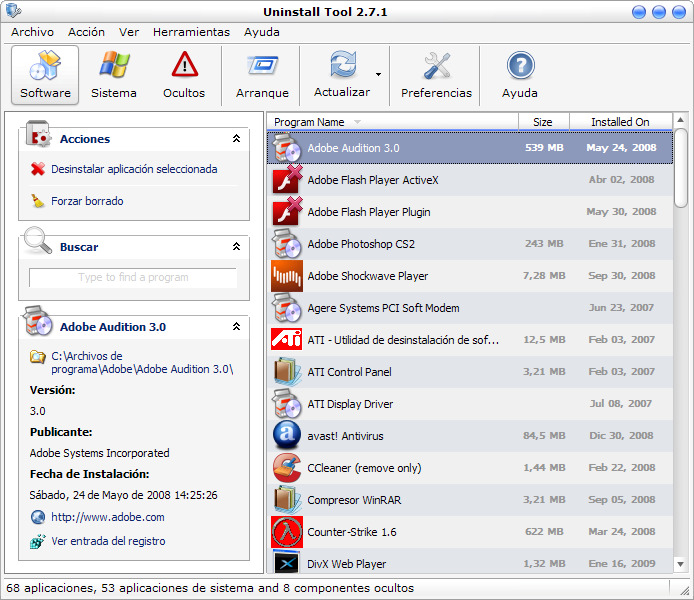Click the Forzar borrado link

(x=87, y=201)
